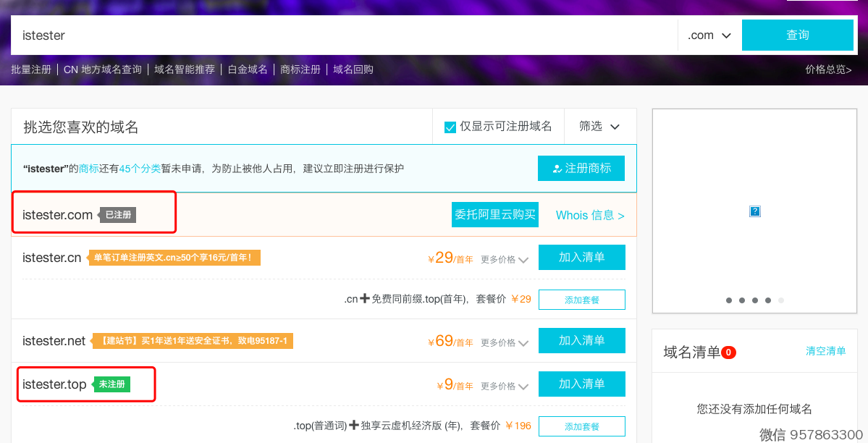This screenshot has width=868, height=443.
Task: Open the .com domain suffix dropdown
Action: (709, 35)
